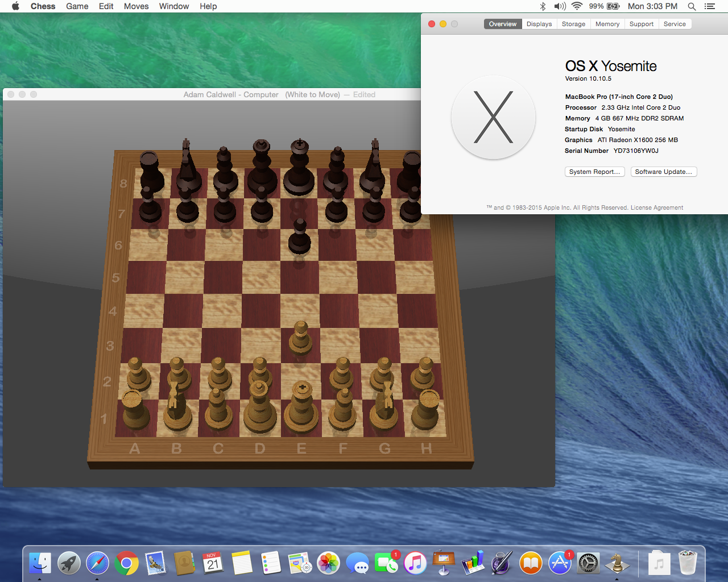
Task: Open Contacts address book in dock
Action: (184, 563)
